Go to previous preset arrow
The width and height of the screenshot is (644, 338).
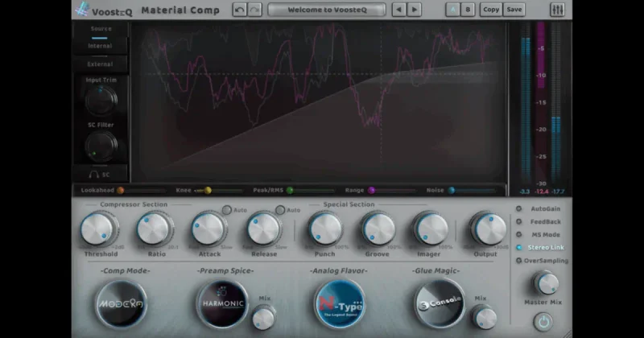coord(398,10)
